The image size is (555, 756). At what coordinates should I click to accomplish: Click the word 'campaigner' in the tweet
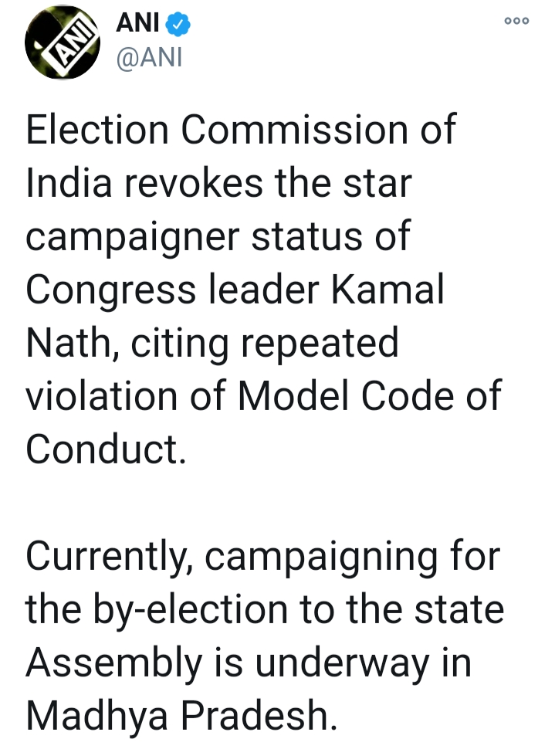point(133,238)
